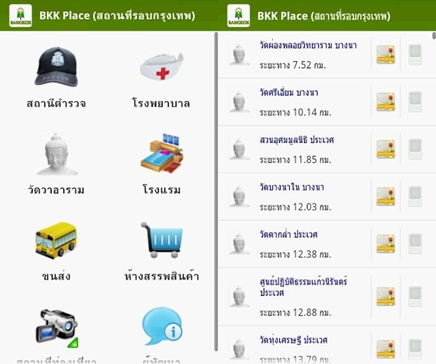Open map for the 11.85 กม. entry

pos(386,149)
